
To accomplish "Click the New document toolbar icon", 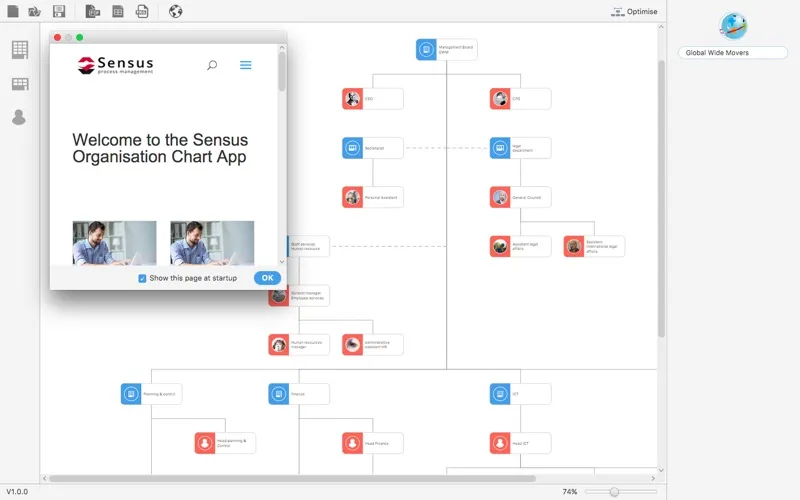I will (11, 12).
